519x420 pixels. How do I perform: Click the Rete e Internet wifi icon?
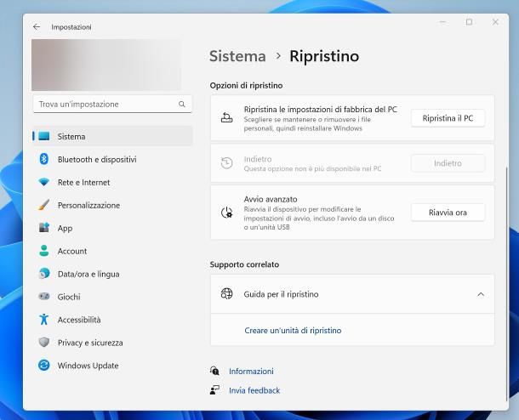[43, 182]
